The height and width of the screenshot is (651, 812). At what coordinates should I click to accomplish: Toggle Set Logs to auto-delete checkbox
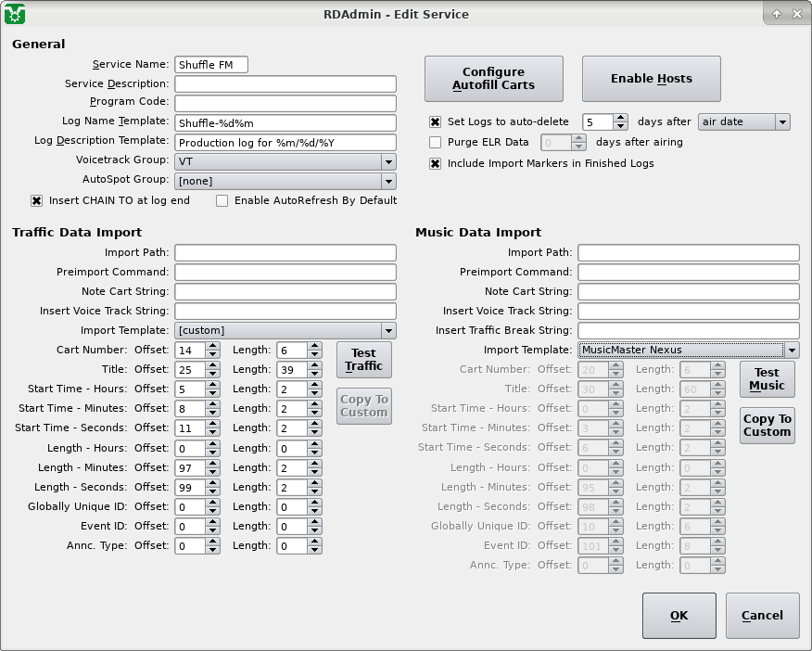pyautogui.click(x=436, y=122)
